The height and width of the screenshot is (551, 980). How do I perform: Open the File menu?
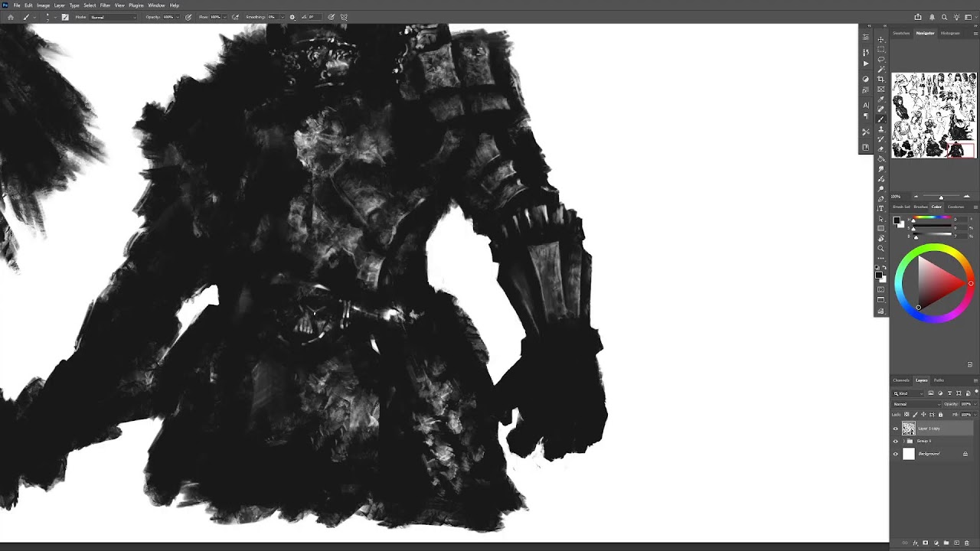17,5
